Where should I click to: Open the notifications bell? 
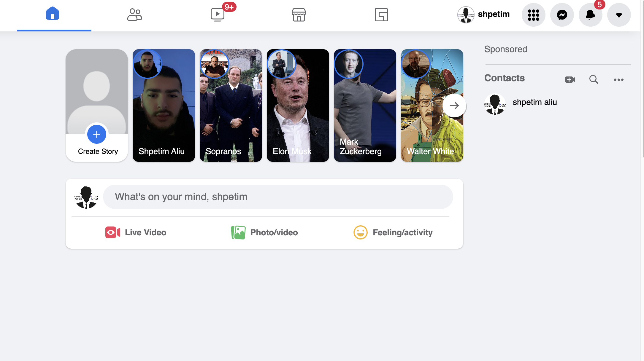590,15
